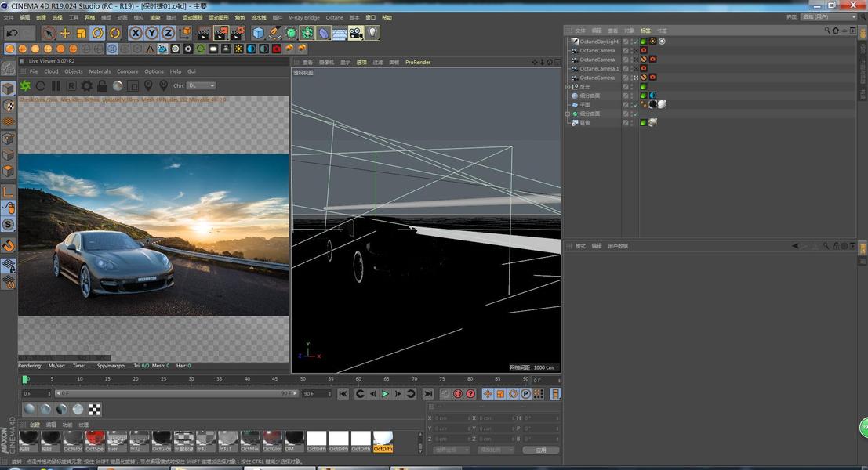Start Octane render in Live Viewer

(25, 85)
